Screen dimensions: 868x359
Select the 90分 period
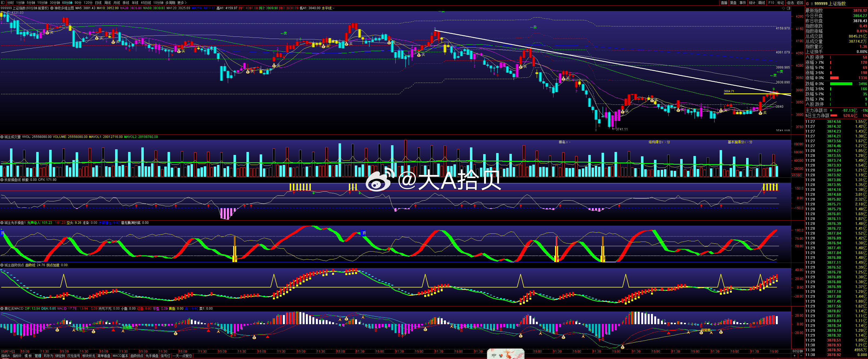[x=78, y=3]
